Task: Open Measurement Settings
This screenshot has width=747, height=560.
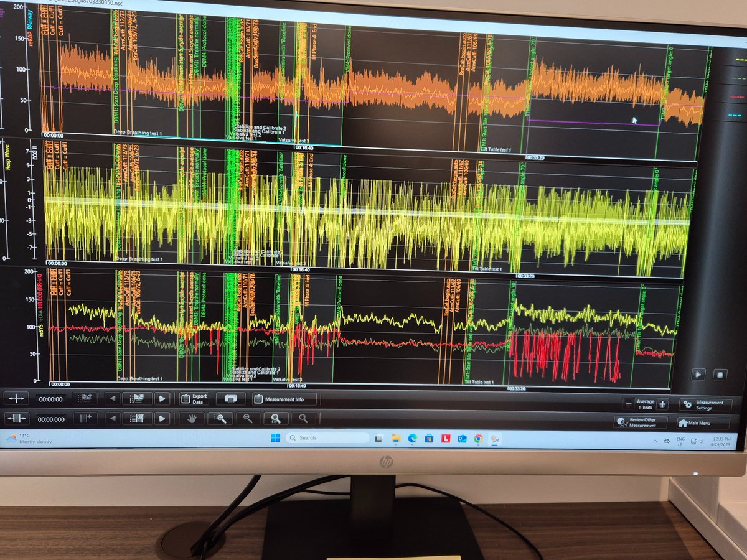Action: pos(705,404)
